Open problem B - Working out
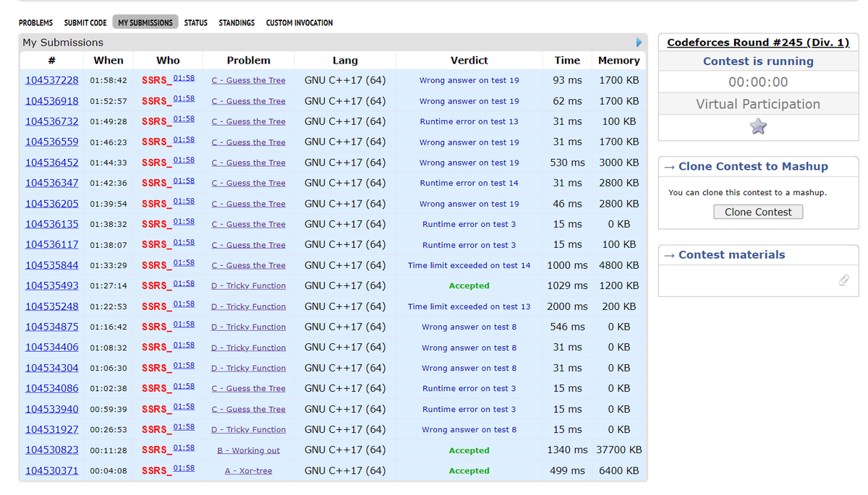The height and width of the screenshot is (495, 868). pyautogui.click(x=249, y=450)
